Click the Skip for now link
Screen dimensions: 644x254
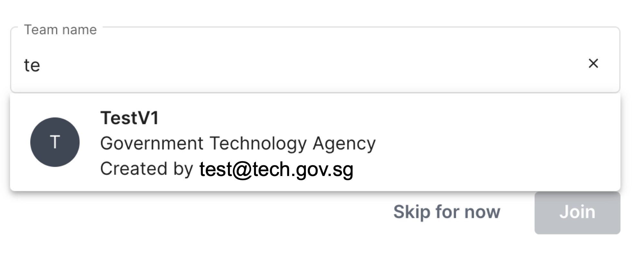447,212
